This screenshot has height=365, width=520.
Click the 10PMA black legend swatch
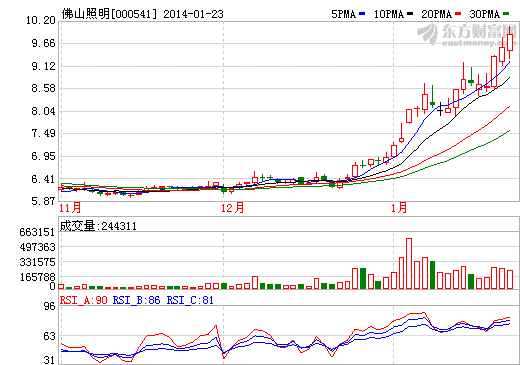tap(410, 14)
